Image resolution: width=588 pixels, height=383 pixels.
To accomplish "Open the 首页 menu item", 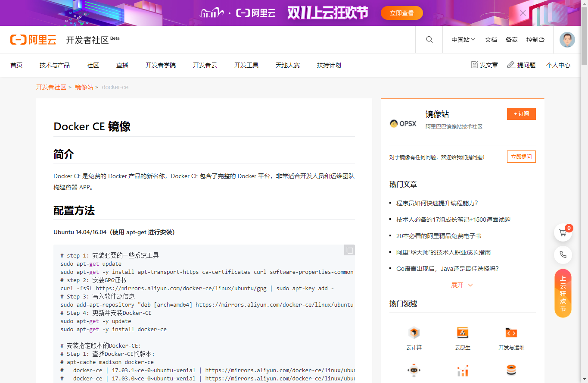I will pos(16,65).
